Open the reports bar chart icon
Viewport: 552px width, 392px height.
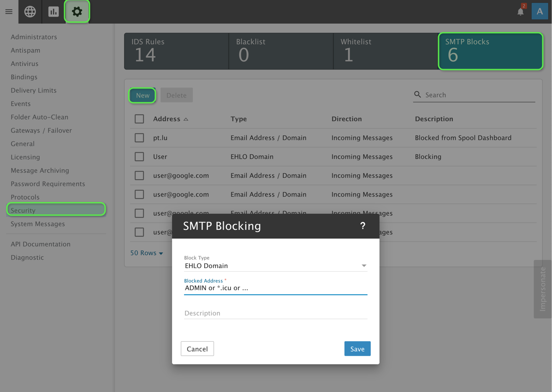coord(53,12)
